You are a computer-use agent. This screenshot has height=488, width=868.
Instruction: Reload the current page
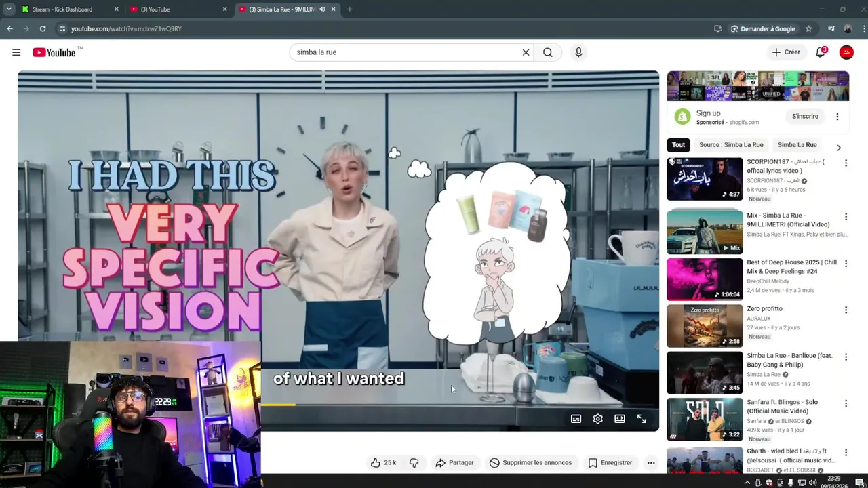43,28
